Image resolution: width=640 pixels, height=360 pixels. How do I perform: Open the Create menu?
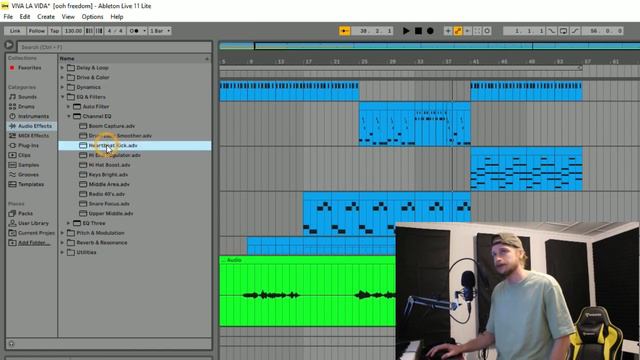[46, 17]
